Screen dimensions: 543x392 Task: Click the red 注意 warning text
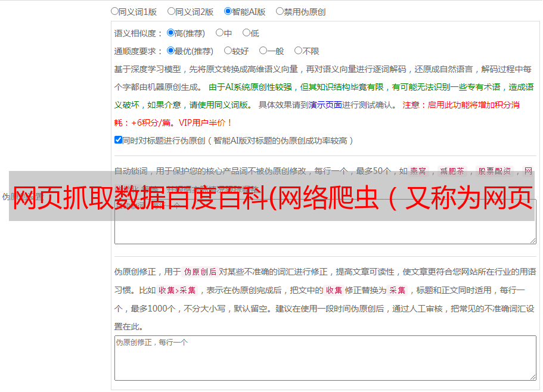click(x=317, y=114)
